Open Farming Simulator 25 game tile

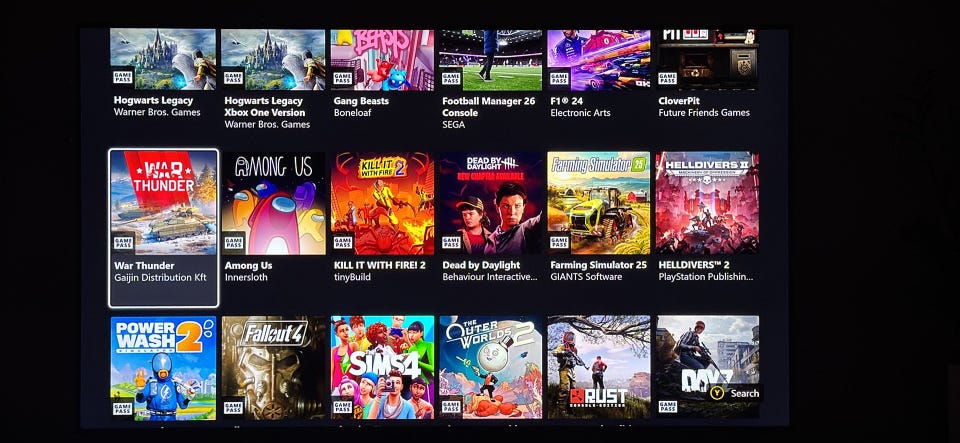click(599, 218)
